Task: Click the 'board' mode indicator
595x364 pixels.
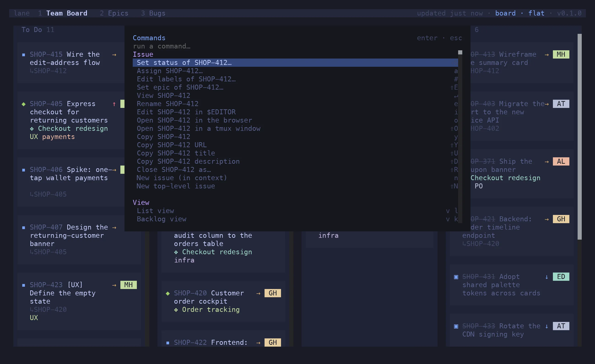Action: tap(505, 13)
